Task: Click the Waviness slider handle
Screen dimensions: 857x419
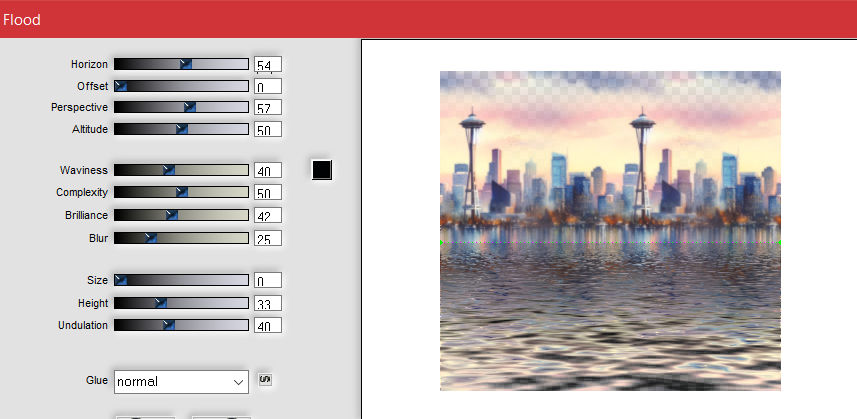Action: pyautogui.click(x=169, y=170)
